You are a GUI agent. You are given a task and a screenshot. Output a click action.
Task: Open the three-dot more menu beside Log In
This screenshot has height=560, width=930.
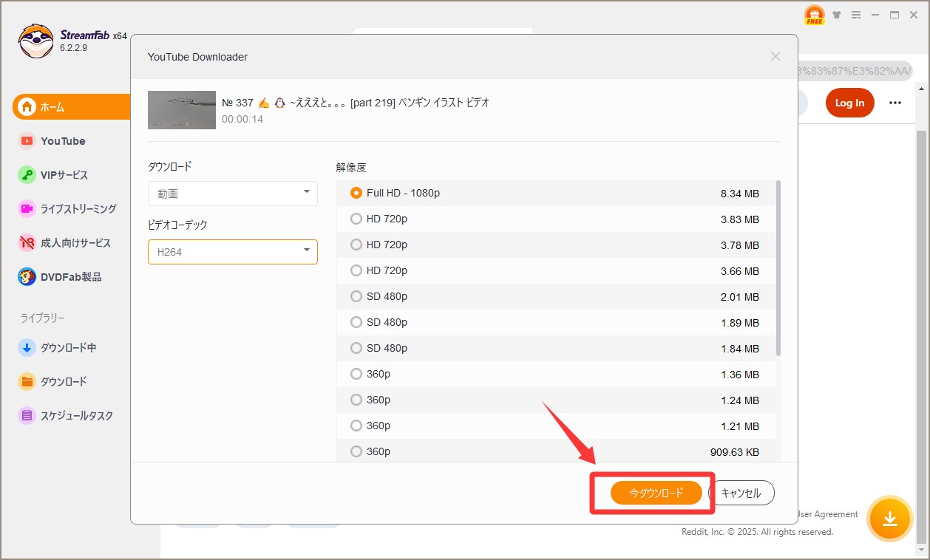click(895, 103)
